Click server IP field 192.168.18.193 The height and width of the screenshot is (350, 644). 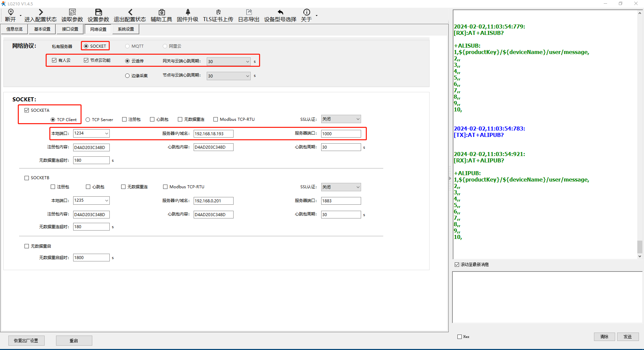tap(213, 134)
